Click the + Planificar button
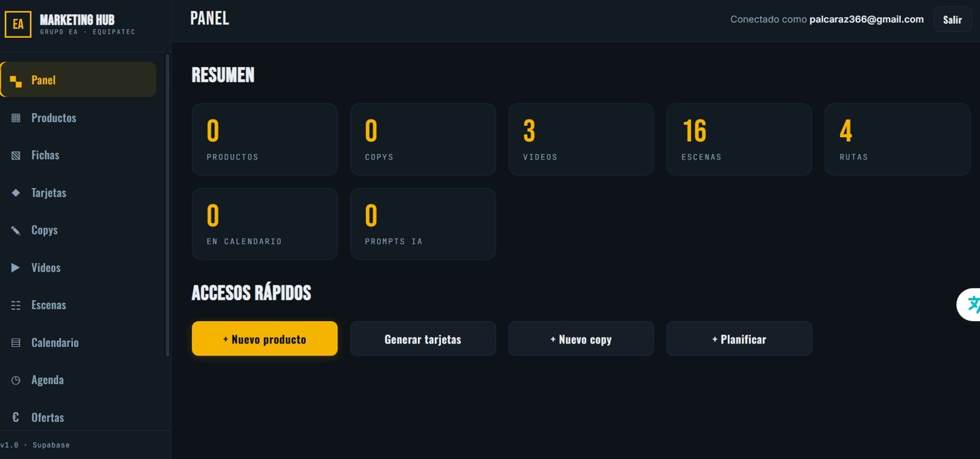This screenshot has width=980, height=459. coord(739,339)
